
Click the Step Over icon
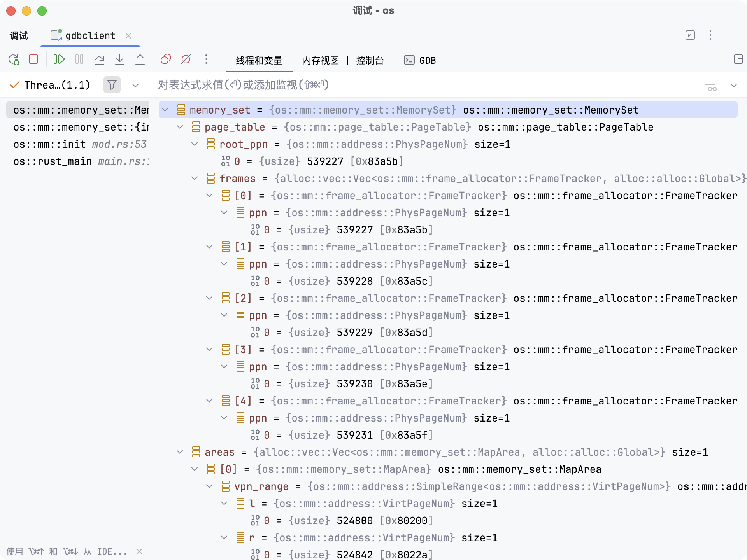[100, 59]
